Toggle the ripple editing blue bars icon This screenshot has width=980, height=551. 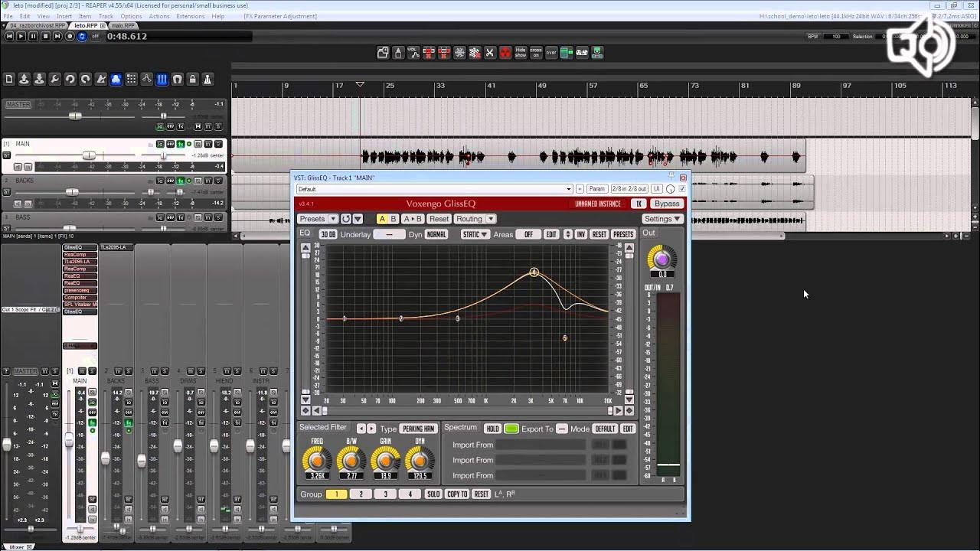tap(162, 79)
